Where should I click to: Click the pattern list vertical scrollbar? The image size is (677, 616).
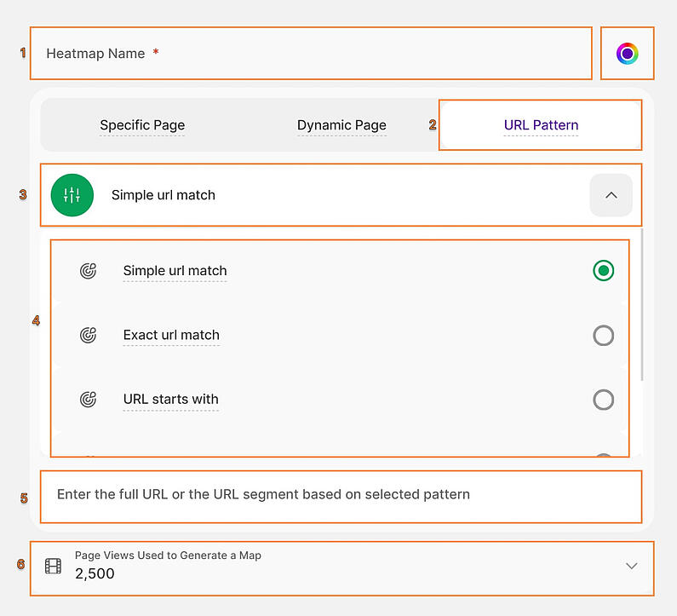(x=642, y=304)
